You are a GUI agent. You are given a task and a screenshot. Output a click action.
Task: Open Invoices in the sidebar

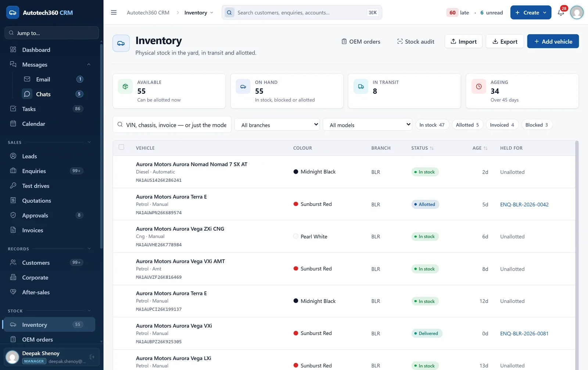[x=50, y=230]
